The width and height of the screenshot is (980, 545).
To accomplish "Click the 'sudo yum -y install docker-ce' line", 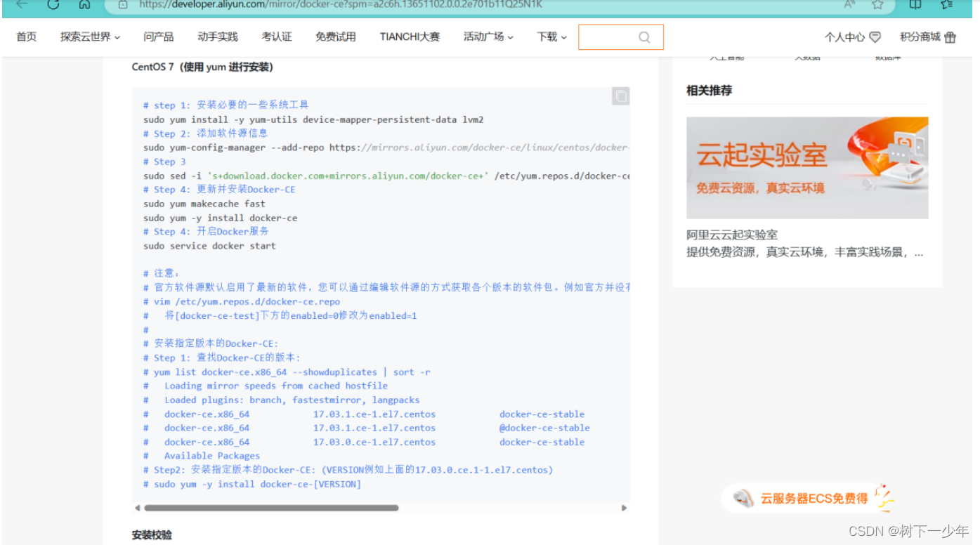I will 221,218.
